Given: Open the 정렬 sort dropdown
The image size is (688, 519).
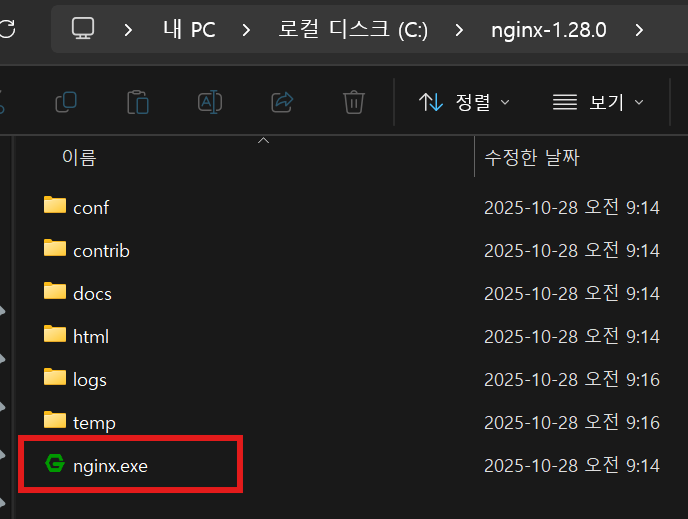Looking at the screenshot, I should pyautogui.click(x=464, y=102).
